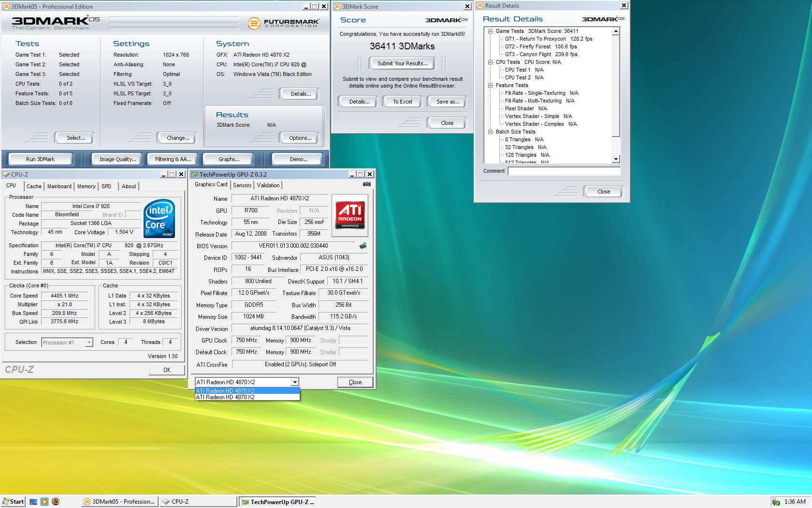Screen dimensions: 812x508
Task: Click Close button in Result Details window
Action: point(603,192)
